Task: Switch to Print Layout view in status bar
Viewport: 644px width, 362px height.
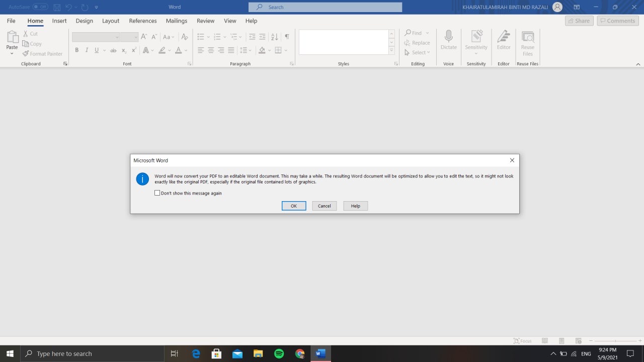Action: coord(561,341)
